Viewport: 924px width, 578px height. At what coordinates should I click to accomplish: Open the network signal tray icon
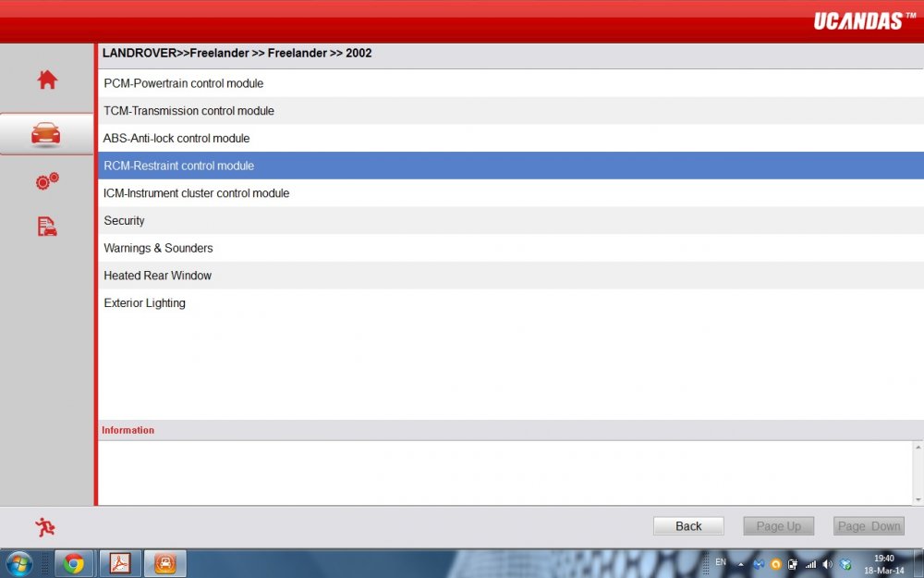click(x=811, y=564)
